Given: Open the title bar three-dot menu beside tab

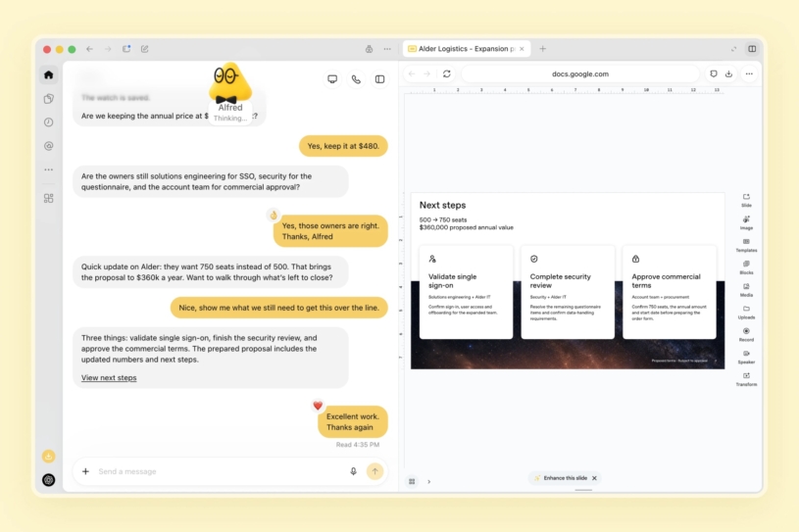Looking at the screenshot, I should coord(387,49).
